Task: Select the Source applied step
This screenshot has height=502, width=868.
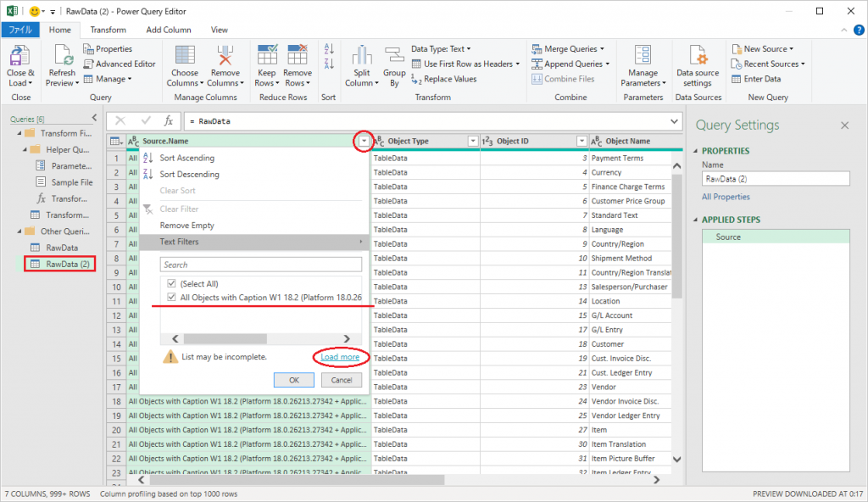Action: 776,237
